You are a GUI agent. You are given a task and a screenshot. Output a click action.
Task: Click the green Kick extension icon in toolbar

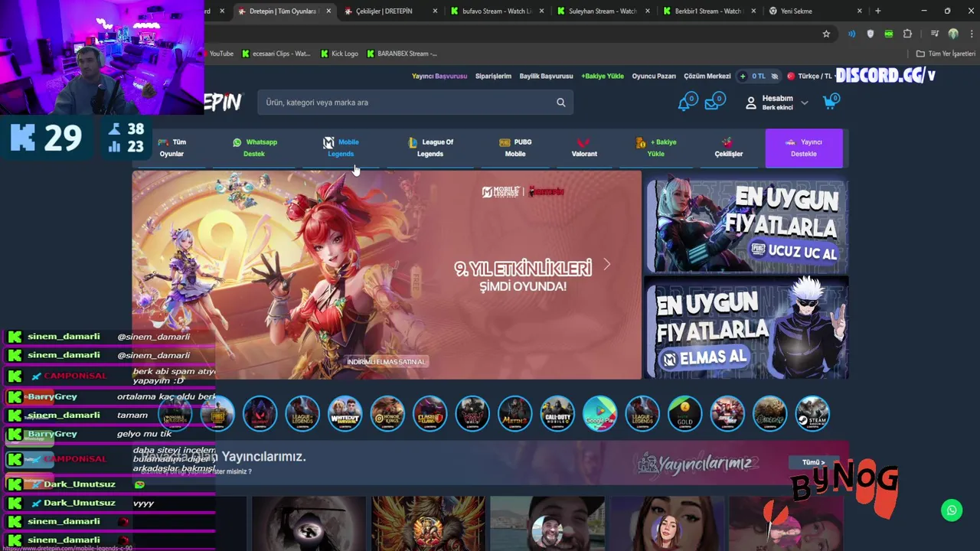tap(888, 34)
